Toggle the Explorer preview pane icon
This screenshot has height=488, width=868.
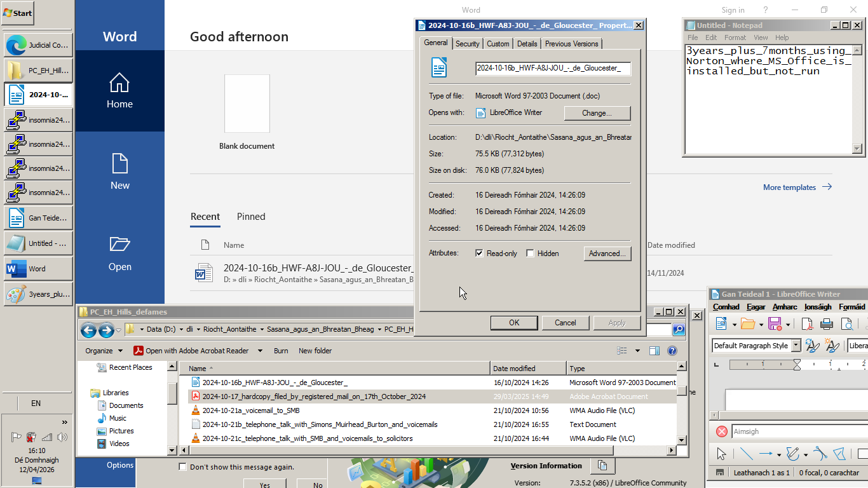click(x=654, y=351)
